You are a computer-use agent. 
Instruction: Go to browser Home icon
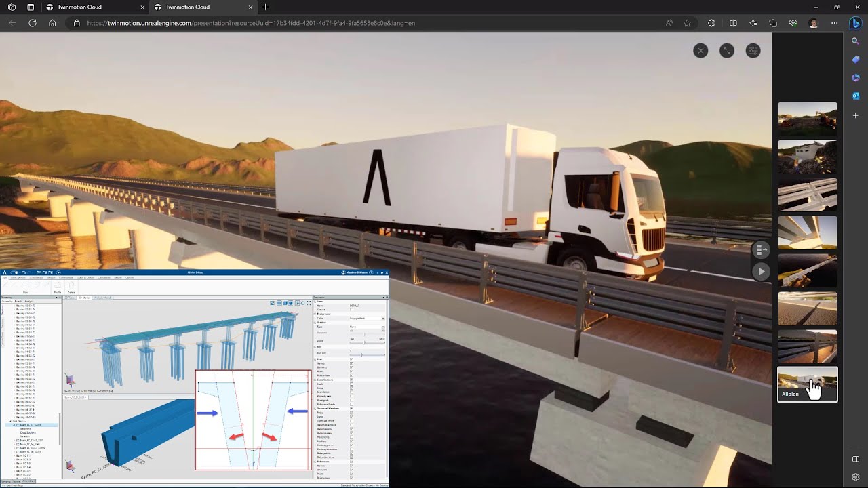click(52, 23)
